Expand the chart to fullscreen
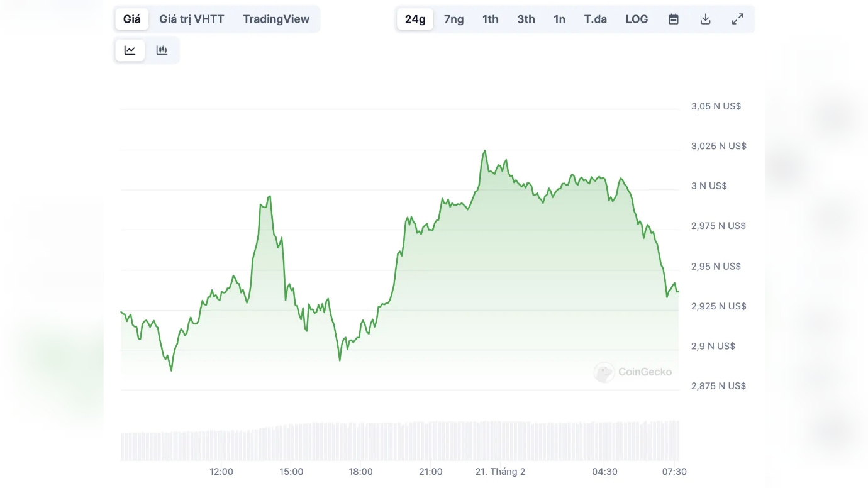 pyautogui.click(x=737, y=19)
